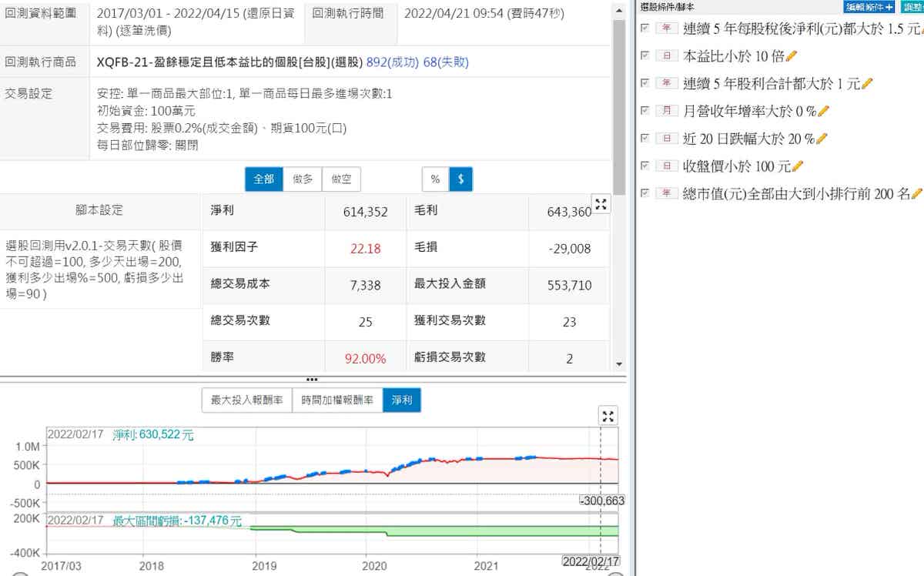Toggle the 月營收年增率大於 0 % checkbox
The height and width of the screenshot is (576, 924).
click(645, 111)
